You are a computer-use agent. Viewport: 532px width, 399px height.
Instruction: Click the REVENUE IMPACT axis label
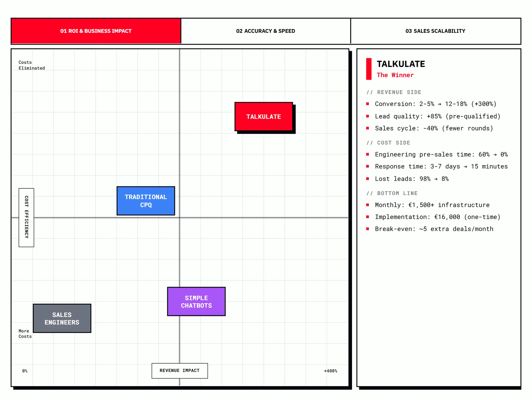[180, 371]
